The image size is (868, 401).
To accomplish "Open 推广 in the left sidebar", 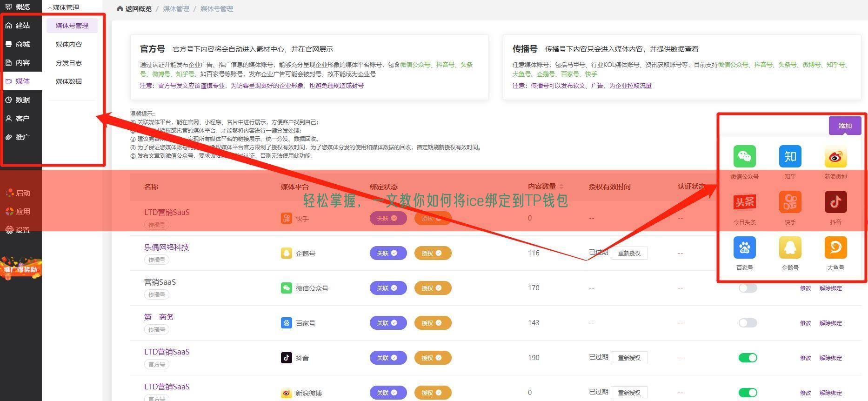I will click(x=18, y=137).
